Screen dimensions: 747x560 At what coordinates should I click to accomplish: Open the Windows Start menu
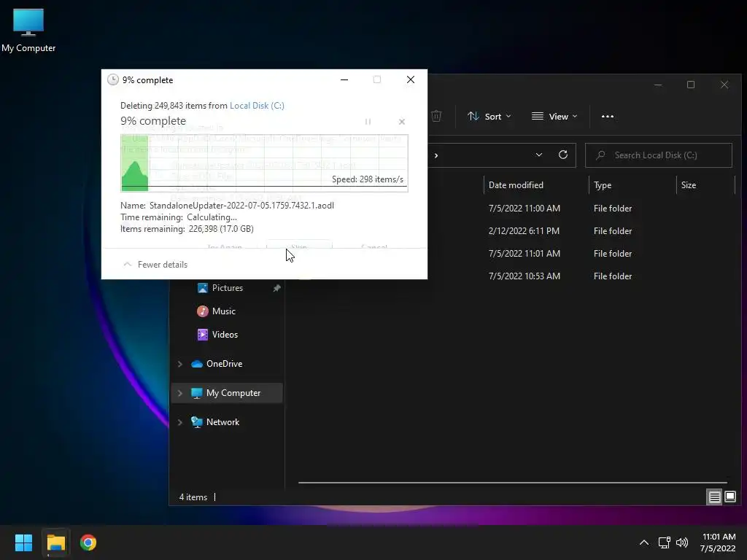pyautogui.click(x=23, y=542)
